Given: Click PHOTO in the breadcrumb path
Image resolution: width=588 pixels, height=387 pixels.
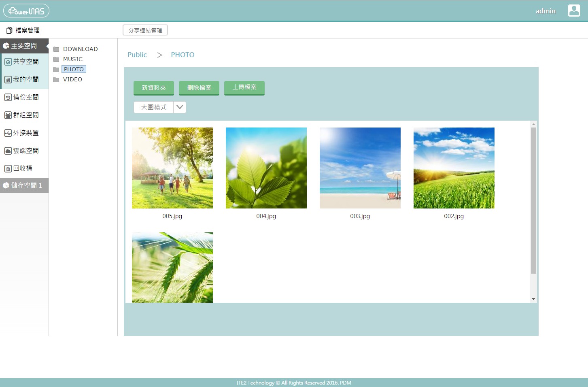Looking at the screenshot, I should pyautogui.click(x=183, y=55).
